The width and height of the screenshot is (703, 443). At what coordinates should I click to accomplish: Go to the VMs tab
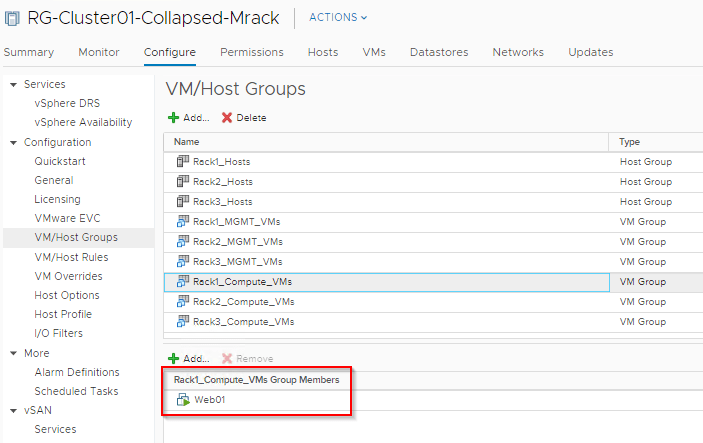(374, 52)
